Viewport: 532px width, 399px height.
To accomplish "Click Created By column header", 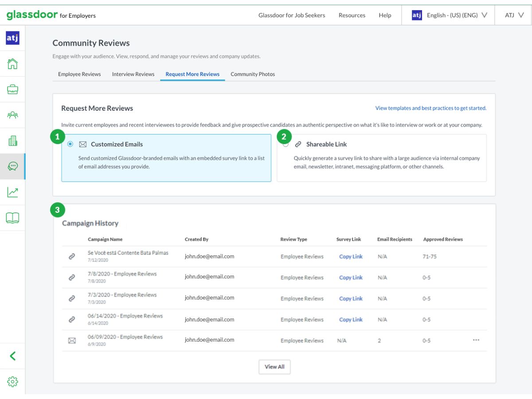I will pos(196,239).
